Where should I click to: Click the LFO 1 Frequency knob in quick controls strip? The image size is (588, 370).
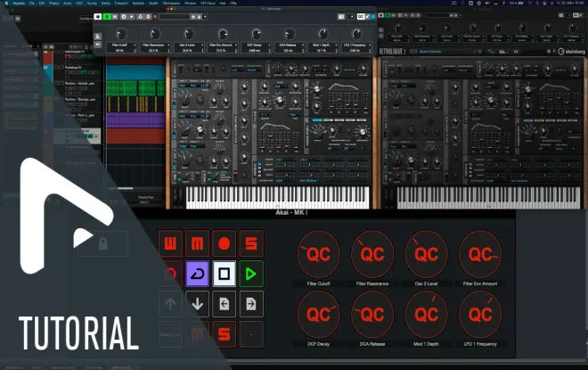pos(356,34)
